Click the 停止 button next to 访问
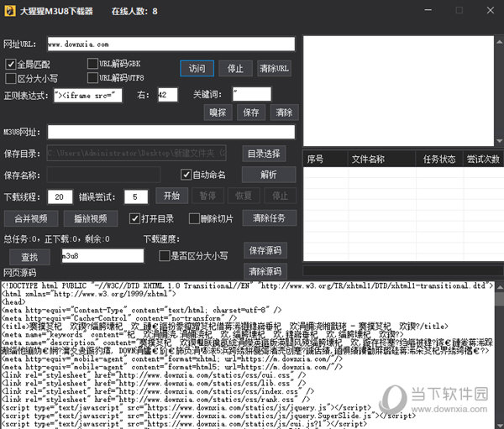Image resolution: width=504 pixels, height=429 pixels. click(x=235, y=69)
